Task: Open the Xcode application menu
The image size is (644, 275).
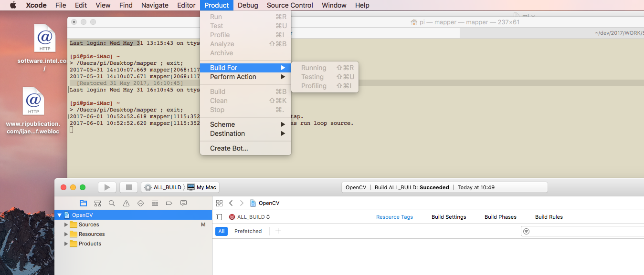Action: [37, 5]
